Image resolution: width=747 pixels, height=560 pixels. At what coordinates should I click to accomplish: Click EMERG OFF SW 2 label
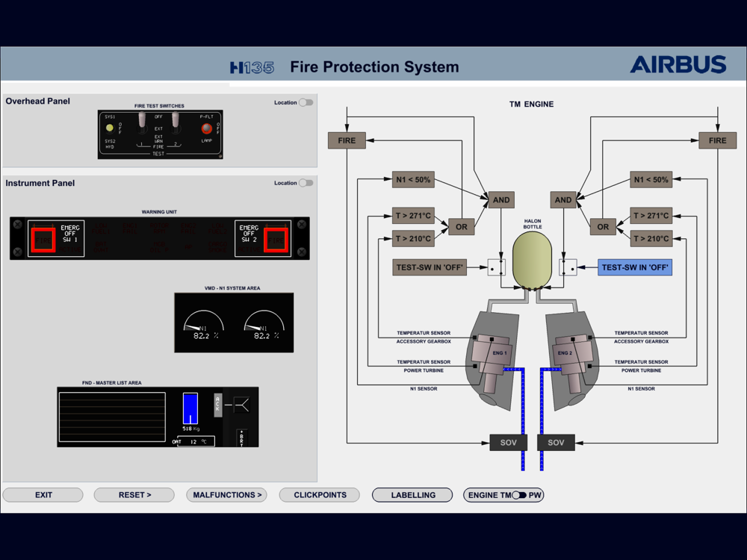tap(249, 234)
